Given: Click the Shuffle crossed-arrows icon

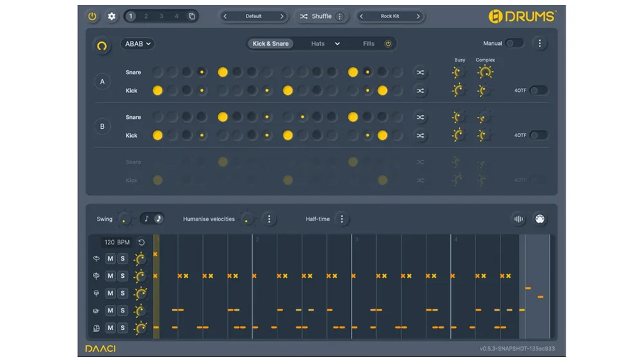Looking at the screenshot, I should pos(304,16).
